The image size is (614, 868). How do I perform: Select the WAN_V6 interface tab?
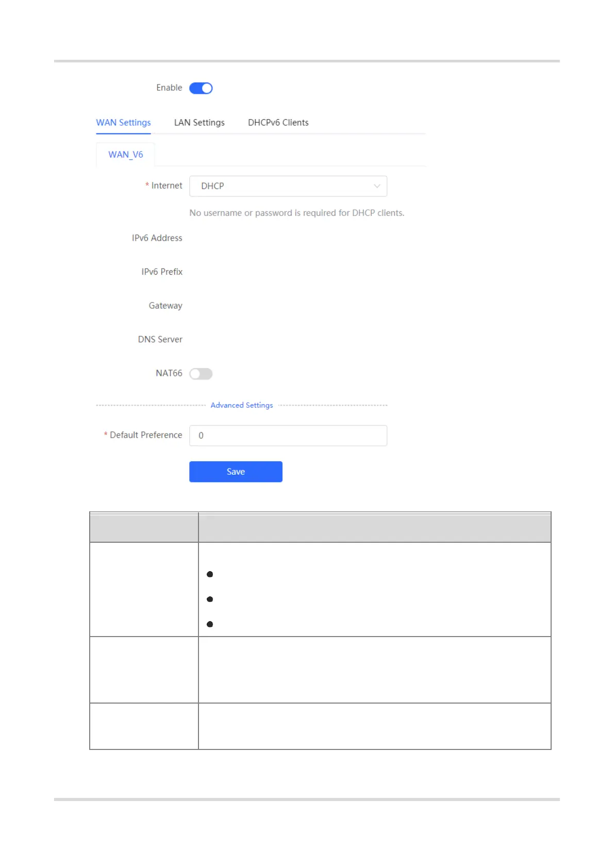(x=125, y=155)
